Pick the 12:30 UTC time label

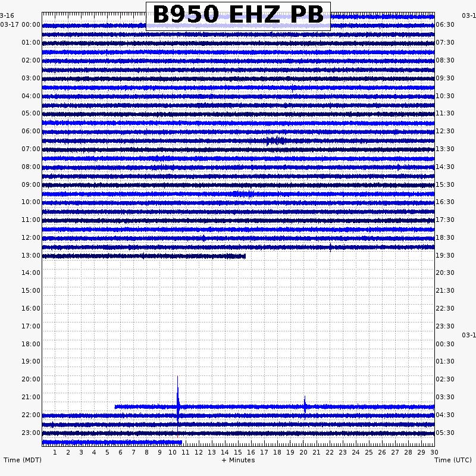click(445, 131)
